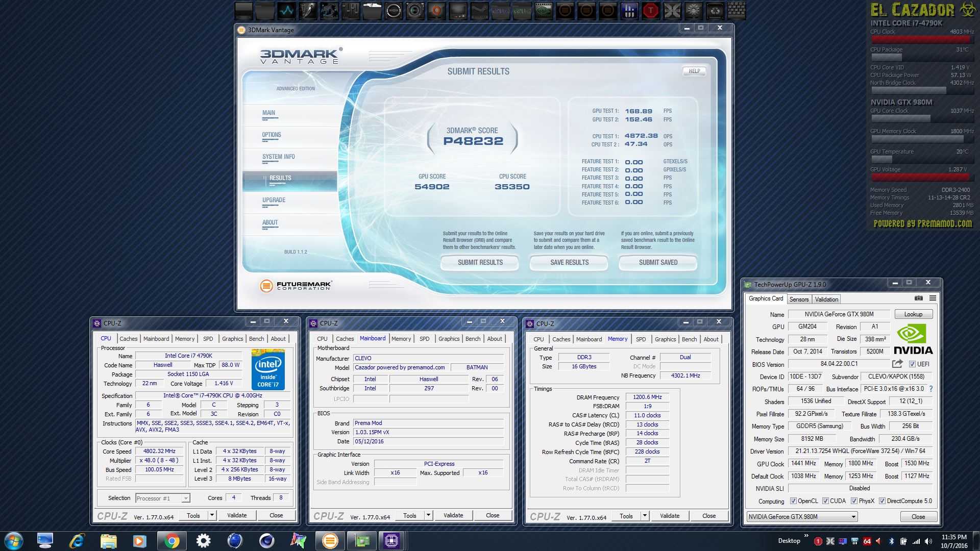The height and width of the screenshot is (551, 980).
Task: Open the NVIDIA GeForce GTX 980M GPU selector dropdown
Action: (x=801, y=516)
